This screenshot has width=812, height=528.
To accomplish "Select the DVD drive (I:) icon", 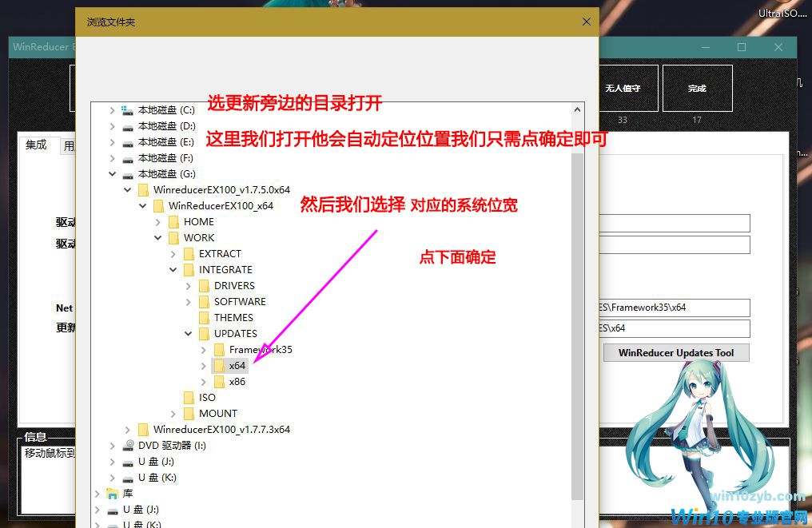I will point(128,446).
